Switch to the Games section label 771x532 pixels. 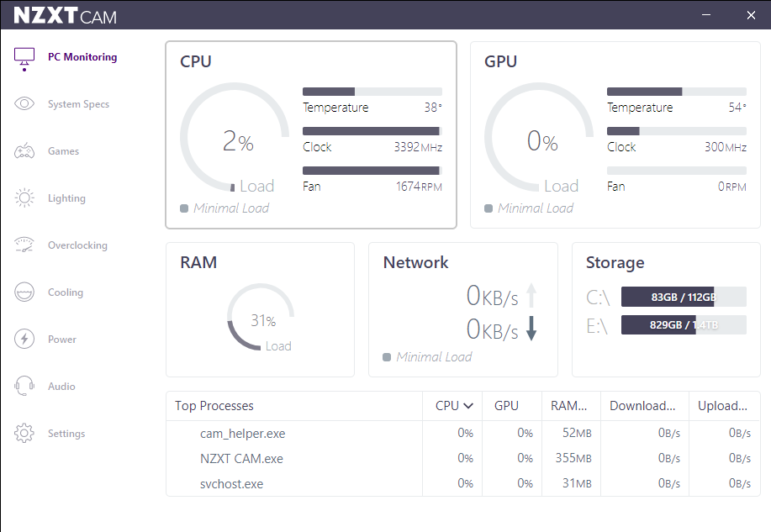[63, 151]
